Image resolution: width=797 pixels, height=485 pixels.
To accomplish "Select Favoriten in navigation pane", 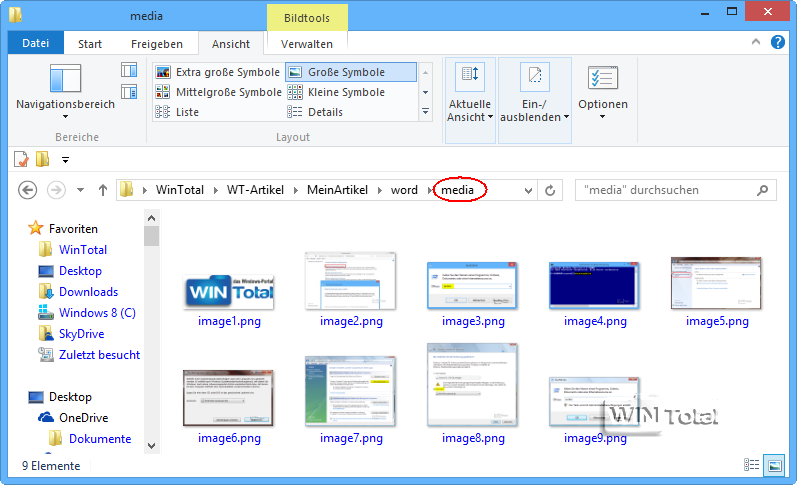I will pos(73,229).
